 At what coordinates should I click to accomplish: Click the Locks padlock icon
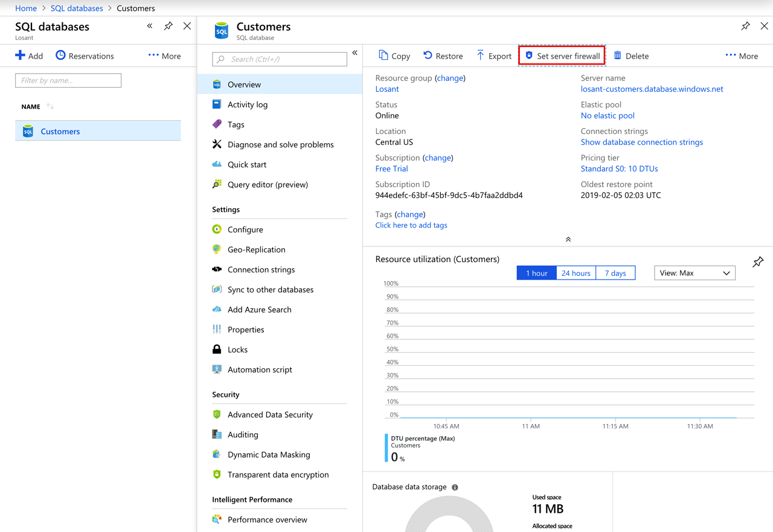tap(217, 349)
